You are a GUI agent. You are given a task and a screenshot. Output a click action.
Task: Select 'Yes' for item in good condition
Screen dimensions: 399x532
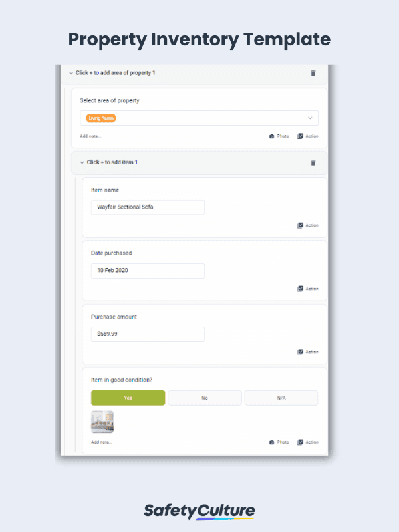[128, 397]
